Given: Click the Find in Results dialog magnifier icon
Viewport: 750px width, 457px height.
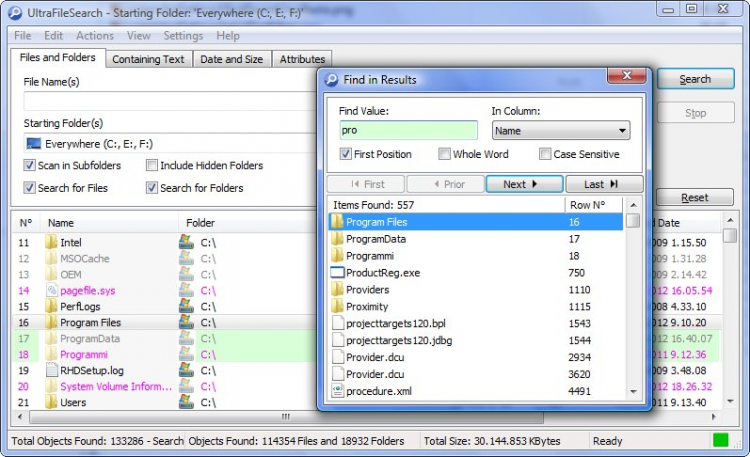Looking at the screenshot, I should coord(331,79).
